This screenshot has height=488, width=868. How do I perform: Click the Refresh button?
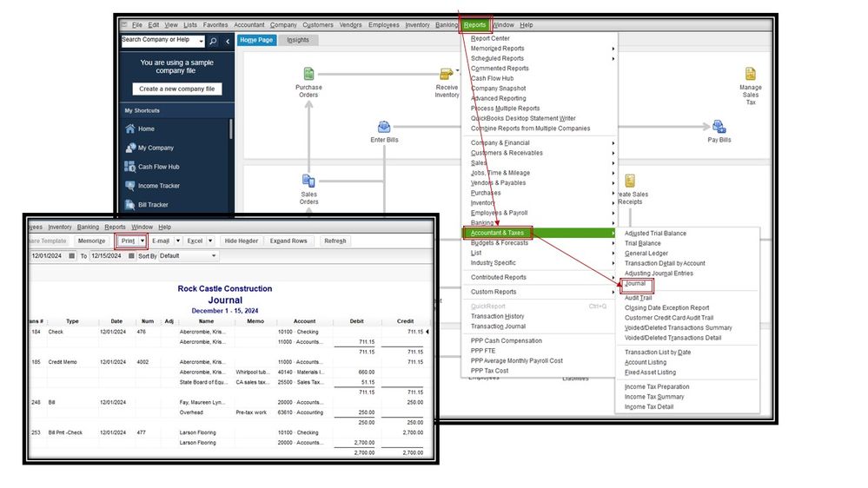click(x=335, y=241)
